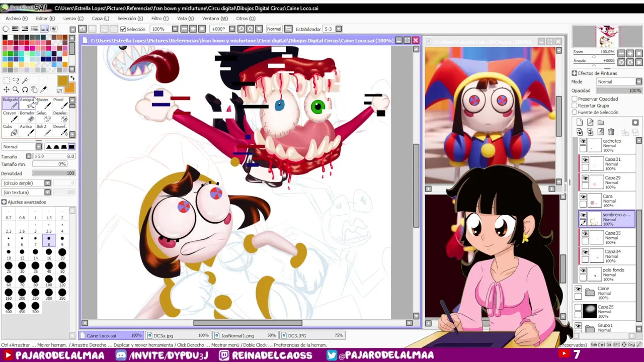Image resolution: width=644 pixels, height=362 pixels.
Task: Pick the eyedropper color tool
Action: coord(43,89)
